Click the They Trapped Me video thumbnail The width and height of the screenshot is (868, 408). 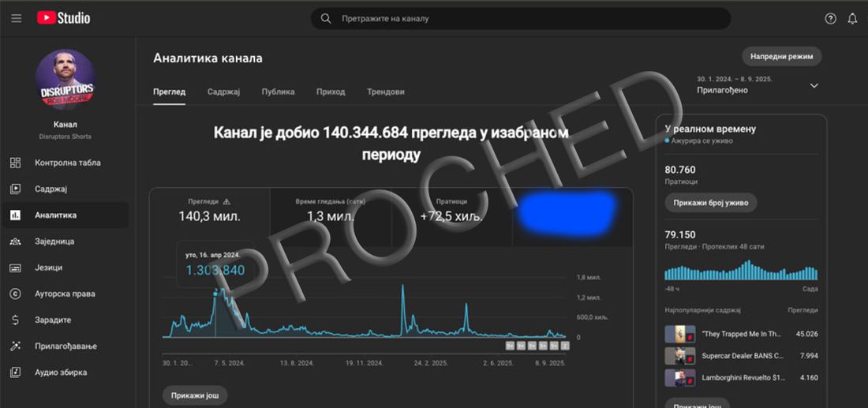pyautogui.click(x=679, y=334)
